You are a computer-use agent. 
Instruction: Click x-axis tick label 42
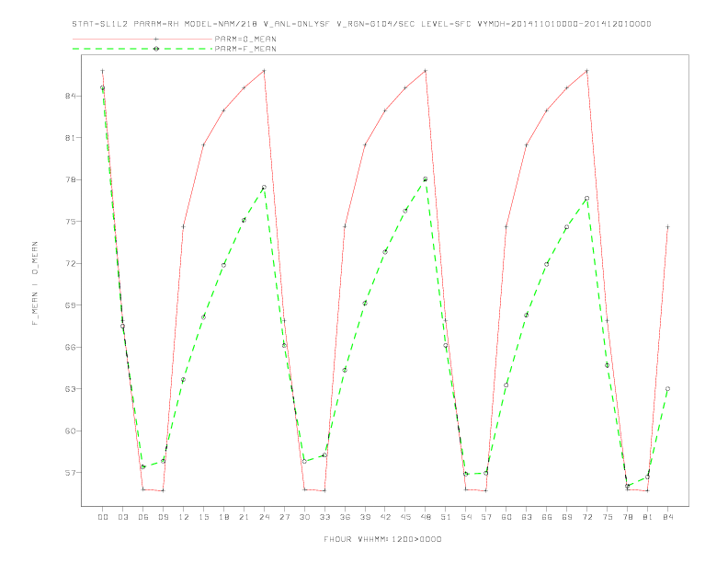point(385,517)
